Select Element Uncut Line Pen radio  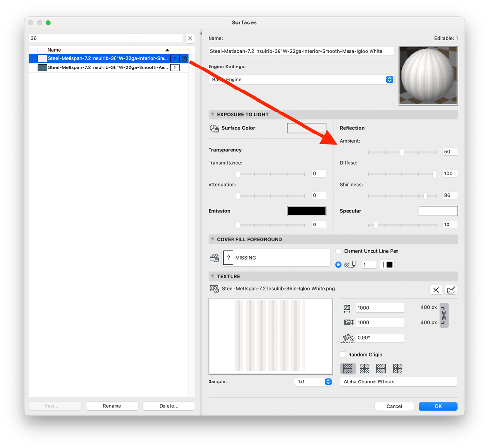[x=338, y=251]
